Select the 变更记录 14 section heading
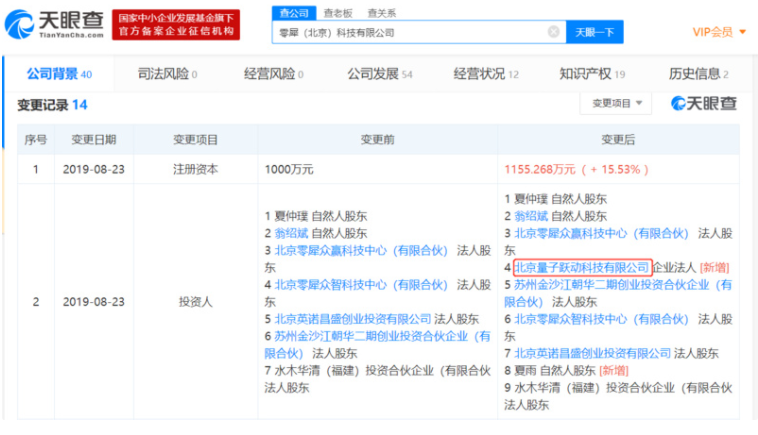This screenshot has width=758, height=435. point(52,105)
